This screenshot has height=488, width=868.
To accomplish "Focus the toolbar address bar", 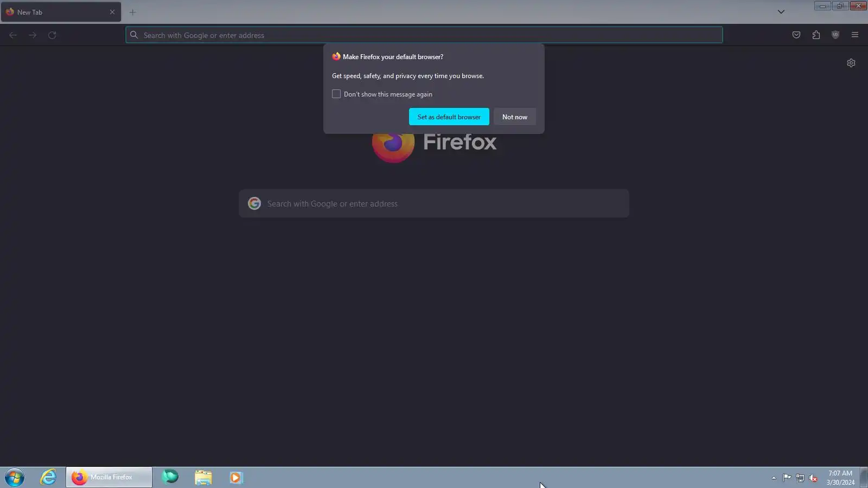I will [424, 35].
